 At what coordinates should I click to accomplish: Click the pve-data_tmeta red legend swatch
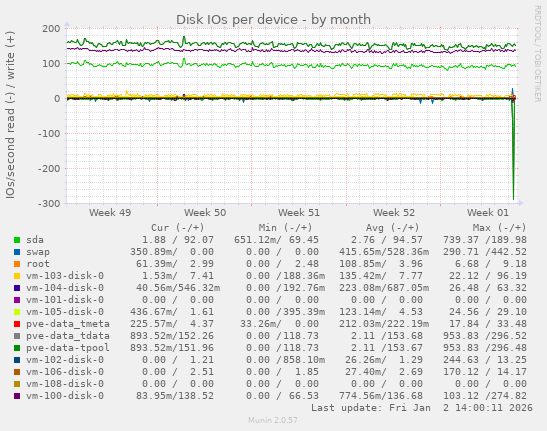tap(17, 324)
